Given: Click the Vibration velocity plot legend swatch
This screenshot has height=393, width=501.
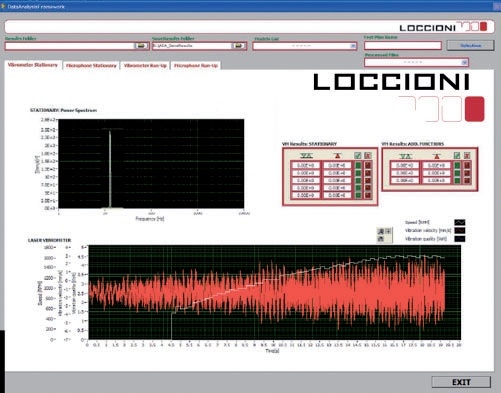Looking at the screenshot, I should pyautogui.click(x=460, y=230).
